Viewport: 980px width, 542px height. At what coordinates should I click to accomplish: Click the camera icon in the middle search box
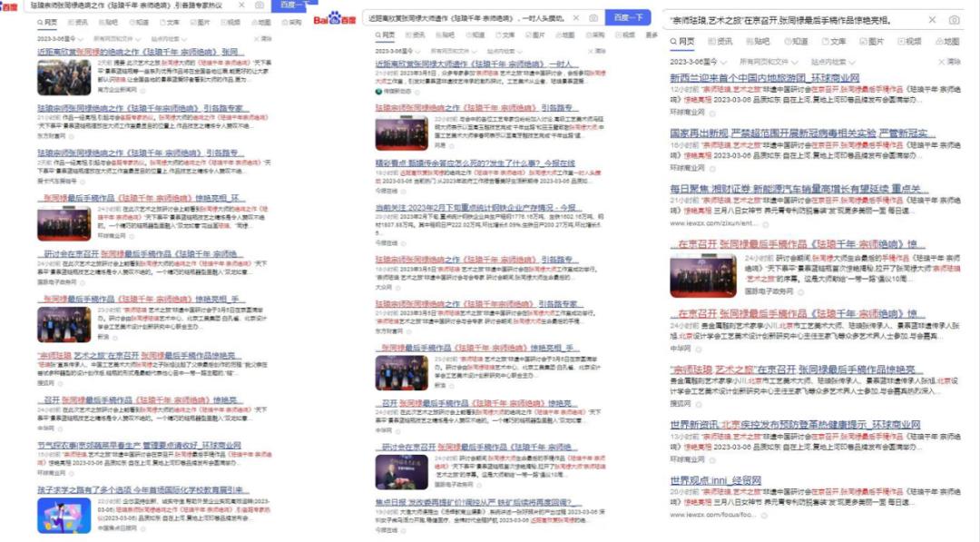point(593,18)
